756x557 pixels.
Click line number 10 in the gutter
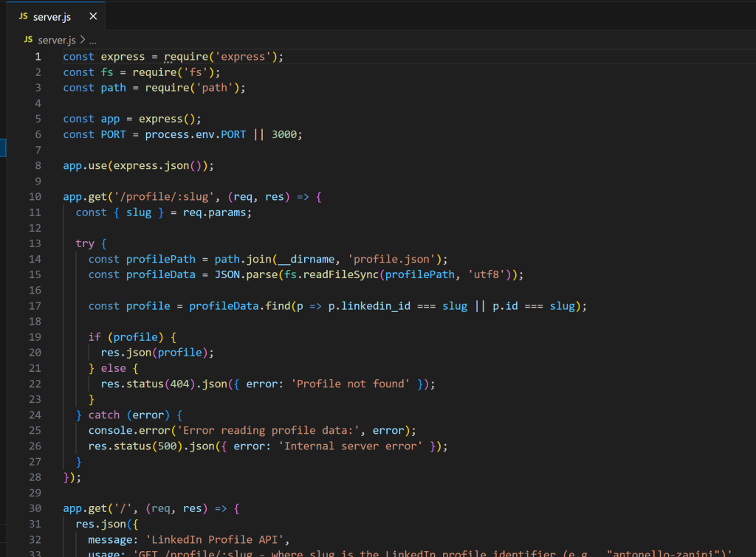35,196
